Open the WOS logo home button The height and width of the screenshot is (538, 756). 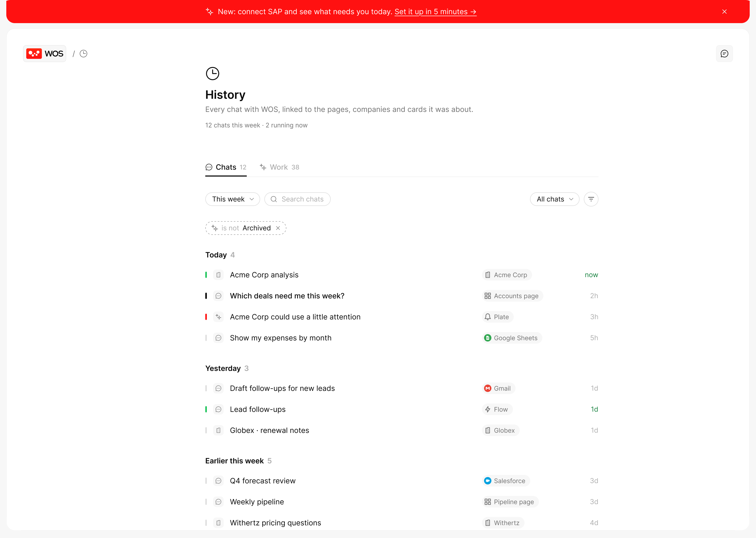[x=45, y=54]
